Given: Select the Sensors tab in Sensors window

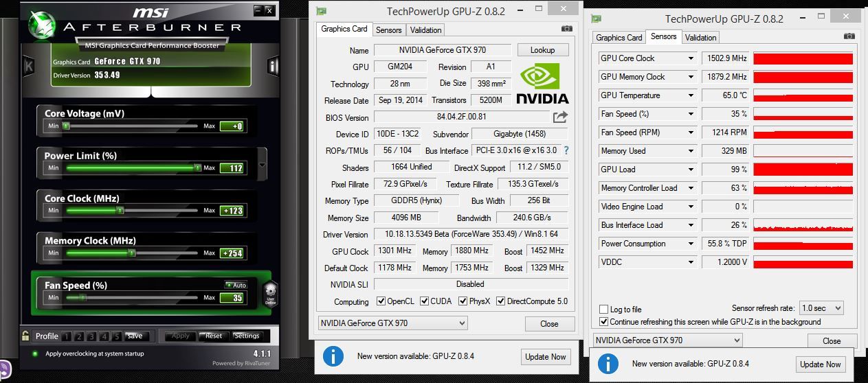Looking at the screenshot, I should tap(664, 36).
